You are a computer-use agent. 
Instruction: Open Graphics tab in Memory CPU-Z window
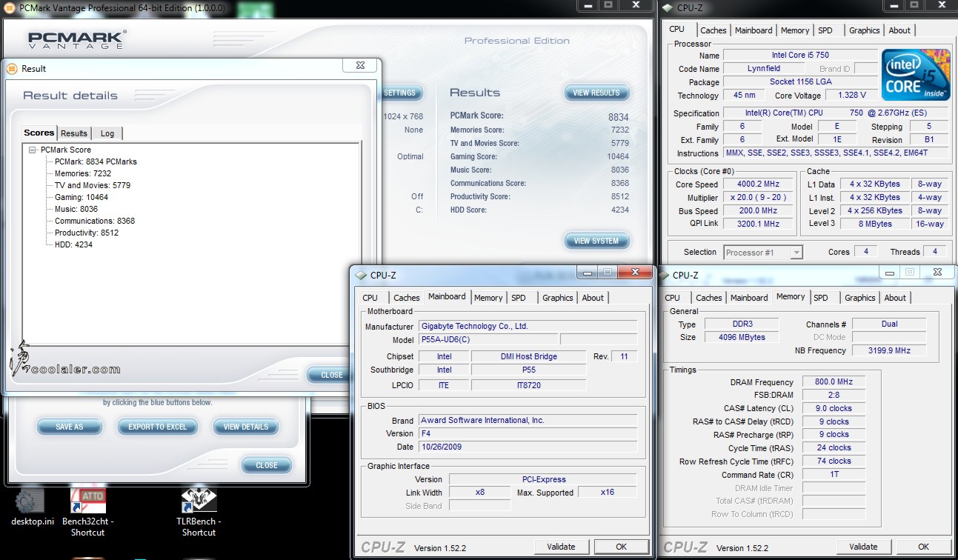tap(859, 298)
